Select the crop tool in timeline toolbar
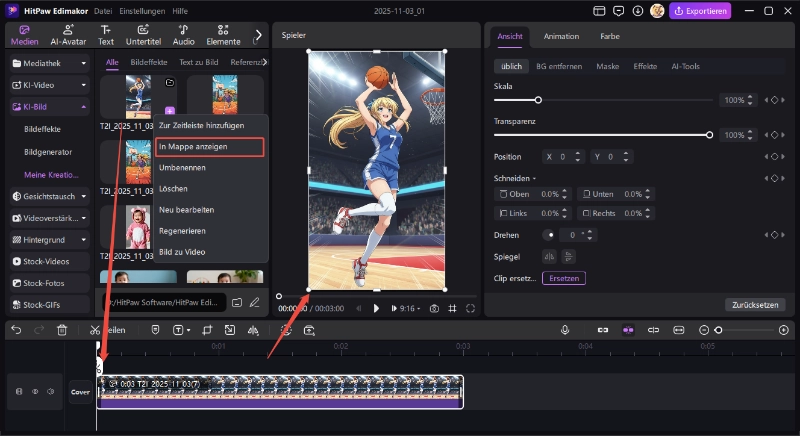Screen dimensions: 800x436 click(x=207, y=329)
